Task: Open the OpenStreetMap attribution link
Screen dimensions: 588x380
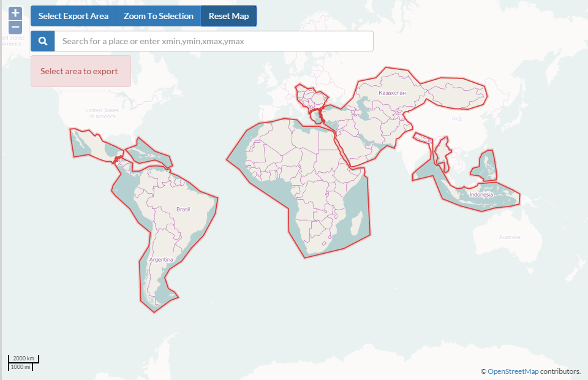Action: click(513, 371)
